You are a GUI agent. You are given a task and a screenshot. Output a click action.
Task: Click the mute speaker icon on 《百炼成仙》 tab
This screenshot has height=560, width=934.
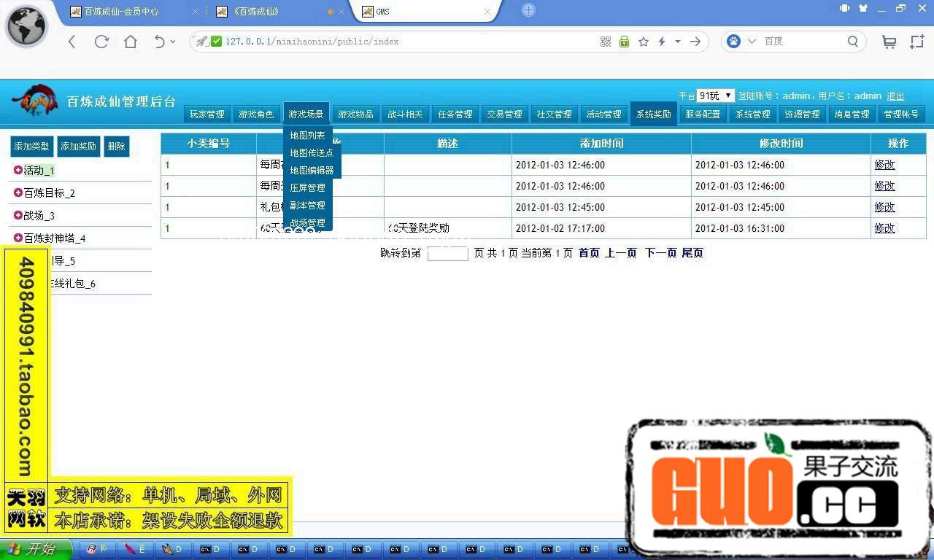coord(331,12)
